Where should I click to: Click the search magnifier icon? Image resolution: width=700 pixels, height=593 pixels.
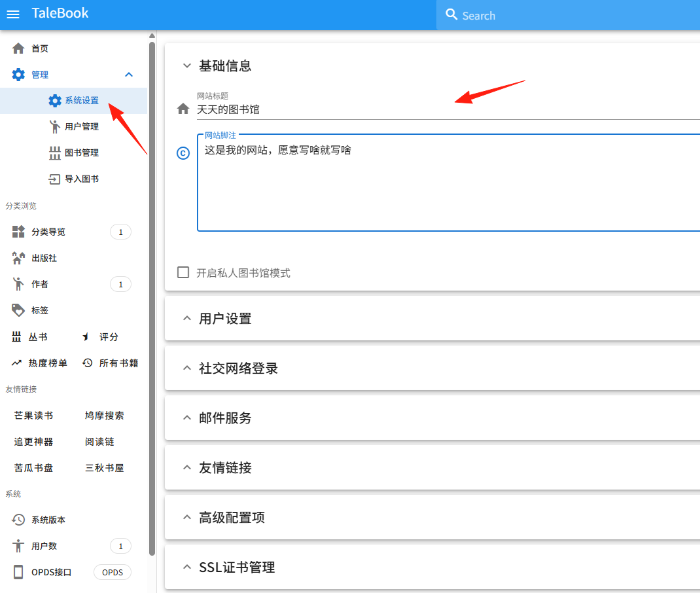click(451, 15)
